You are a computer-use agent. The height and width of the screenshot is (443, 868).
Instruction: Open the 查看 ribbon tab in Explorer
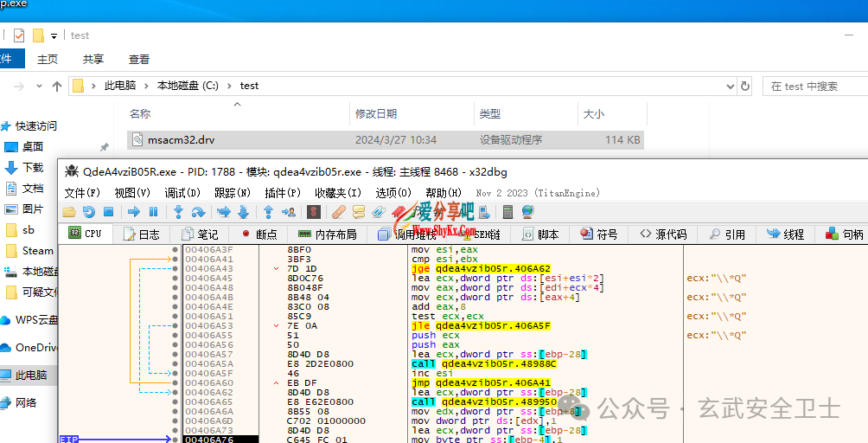pyautogui.click(x=139, y=59)
